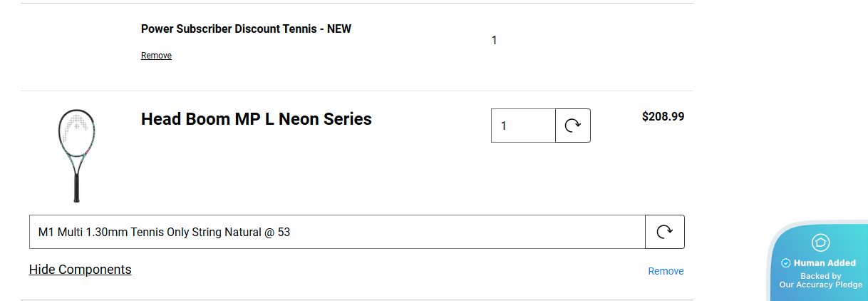Click the word NEW in the discount title

coord(339,29)
